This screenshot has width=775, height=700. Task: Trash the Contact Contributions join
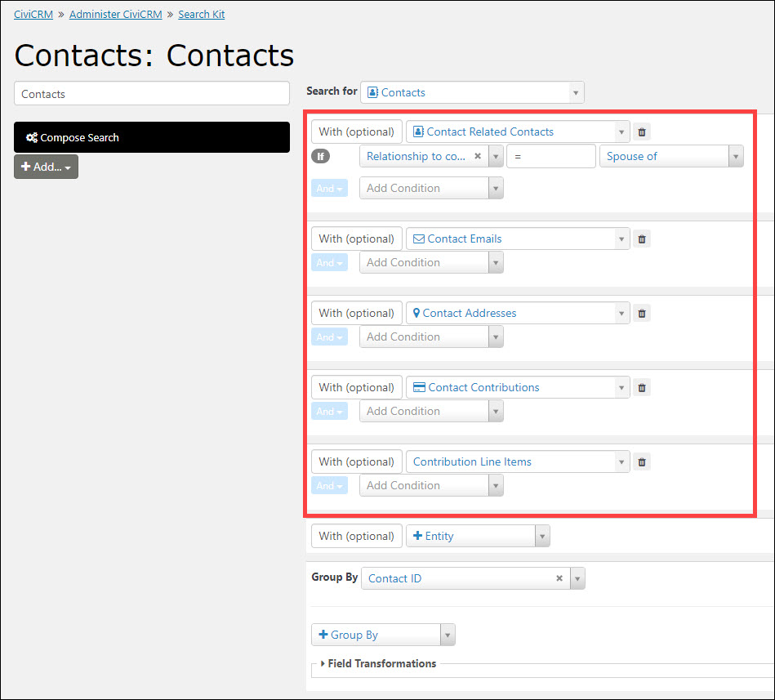pos(642,387)
